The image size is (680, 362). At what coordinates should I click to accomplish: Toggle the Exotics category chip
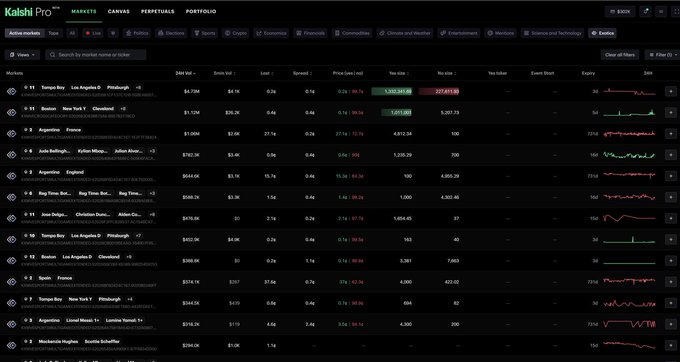[602, 33]
